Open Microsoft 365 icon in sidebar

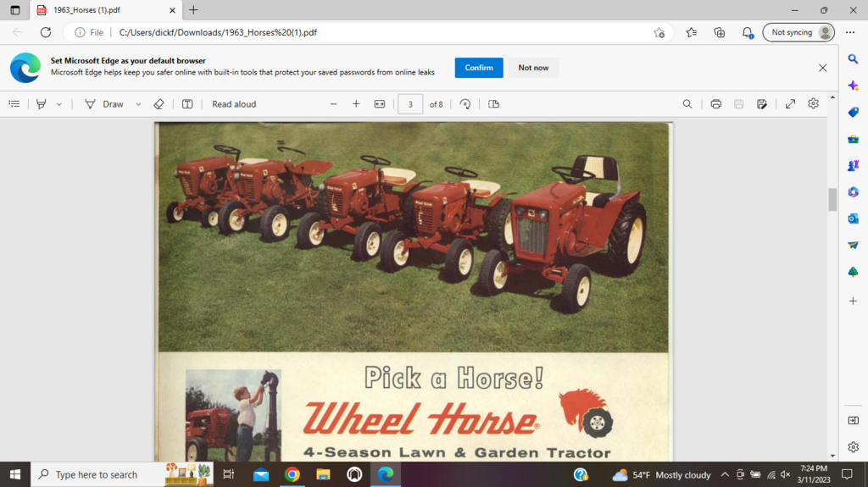click(853, 192)
